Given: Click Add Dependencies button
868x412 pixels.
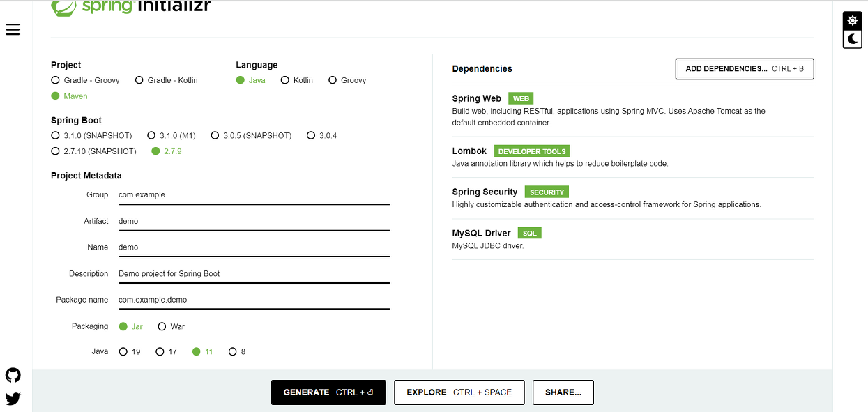Looking at the screenshot, I should point(745,69).
